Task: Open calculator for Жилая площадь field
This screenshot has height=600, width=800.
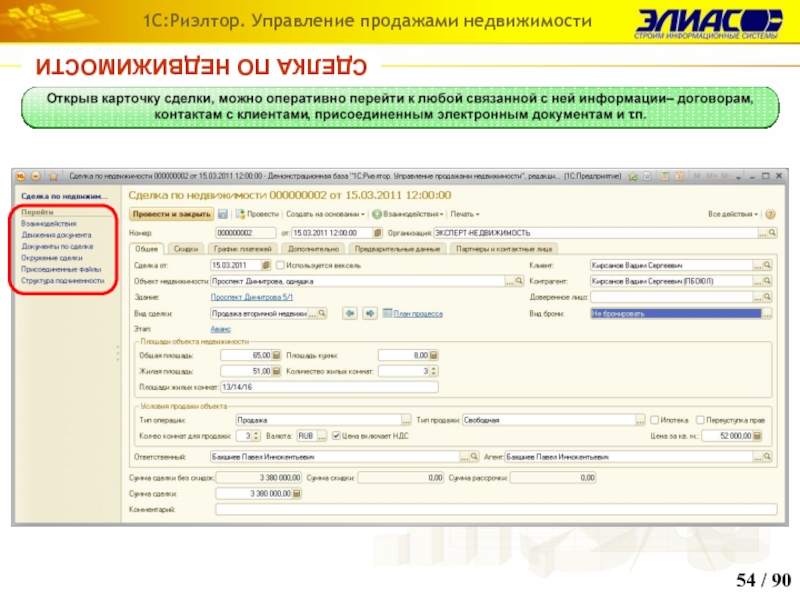Action: [x=276, y=371]
